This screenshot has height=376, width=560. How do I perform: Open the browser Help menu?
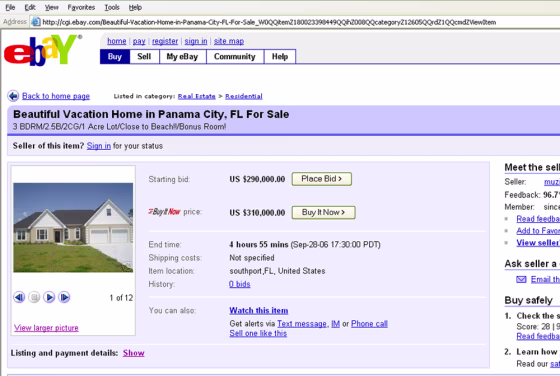pos(135,7)
